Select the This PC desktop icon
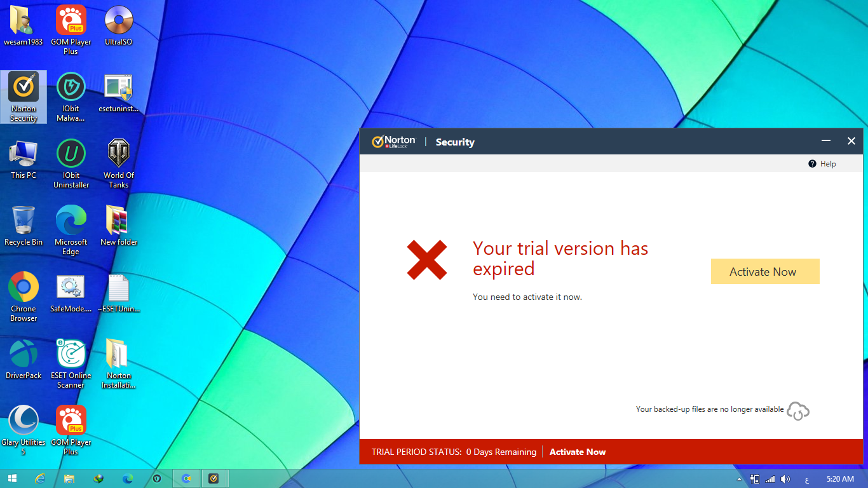The image size is (868, 488). (24, 159)
